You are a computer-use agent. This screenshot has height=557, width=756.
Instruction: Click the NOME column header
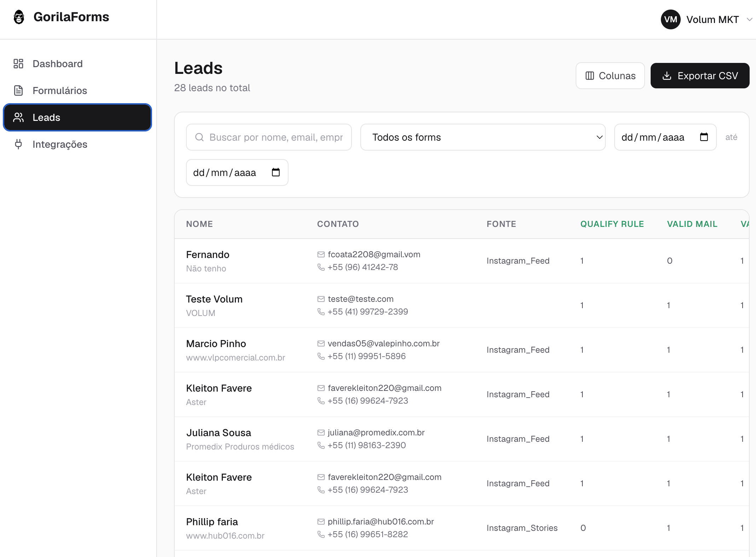point(199,224)
